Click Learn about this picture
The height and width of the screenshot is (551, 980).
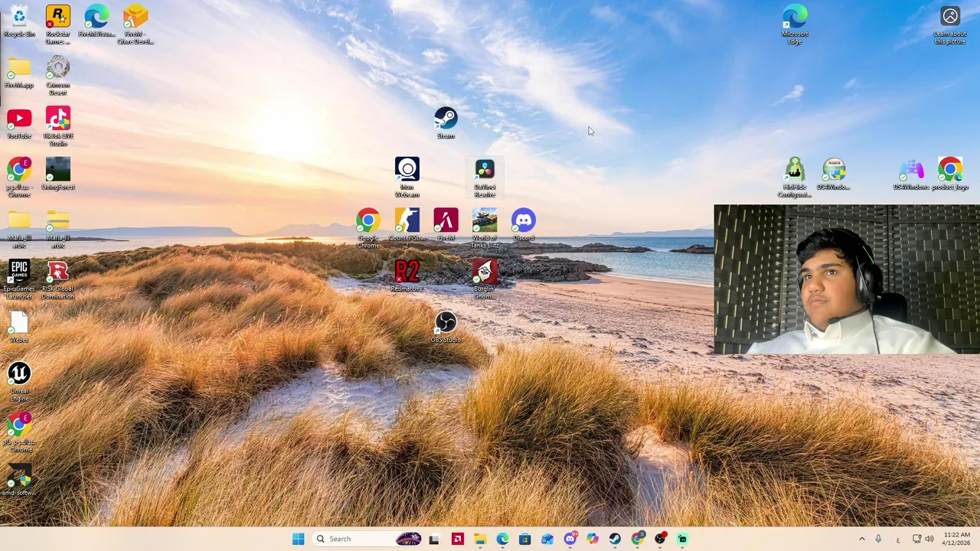tap(950, 24)
